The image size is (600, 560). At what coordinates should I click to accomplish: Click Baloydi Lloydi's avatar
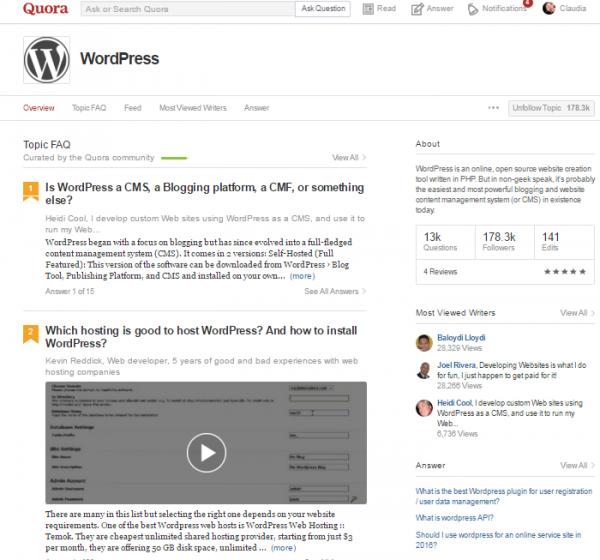click(424, 343)
